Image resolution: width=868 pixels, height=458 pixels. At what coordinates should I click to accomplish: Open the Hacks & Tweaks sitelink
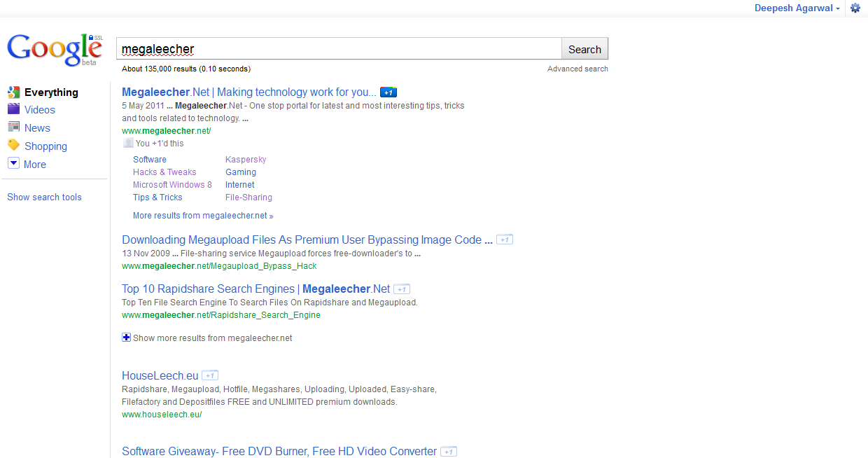coord(164,172)
